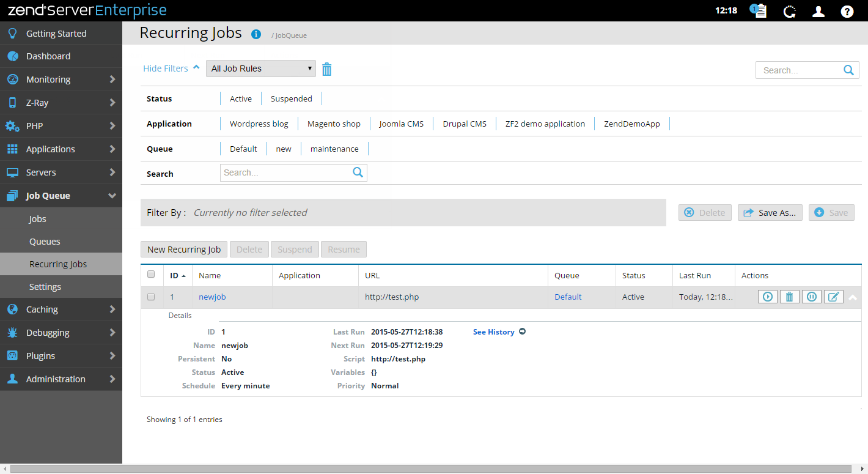The height and width of the screenshot is (474, 868).
Task: Go to Dashboard in the sidebar
Action: point(48,56)
